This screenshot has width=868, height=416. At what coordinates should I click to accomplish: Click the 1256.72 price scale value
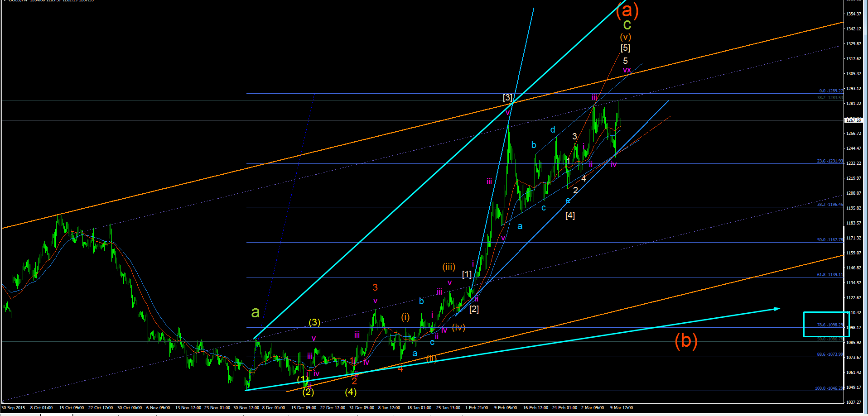(x=854, y=134)
